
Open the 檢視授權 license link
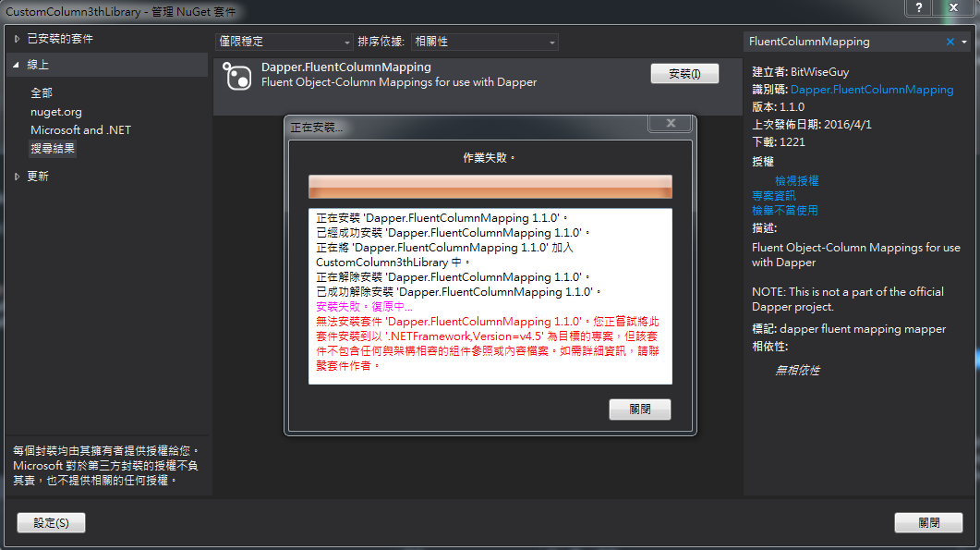coord(797,181)
